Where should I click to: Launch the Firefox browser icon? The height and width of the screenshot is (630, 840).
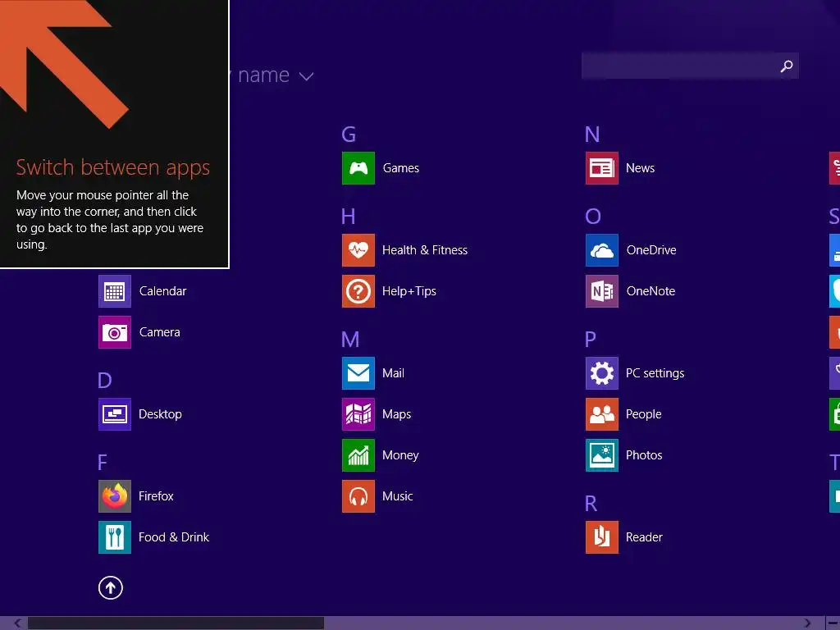coord(115,496)
